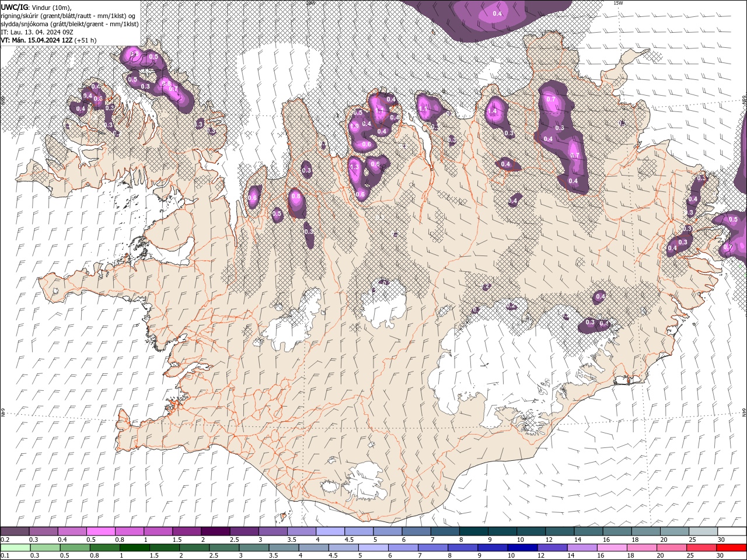
Task: Click the '15W' longitude label
Action: pyautogui.click(x=618, y=3)
